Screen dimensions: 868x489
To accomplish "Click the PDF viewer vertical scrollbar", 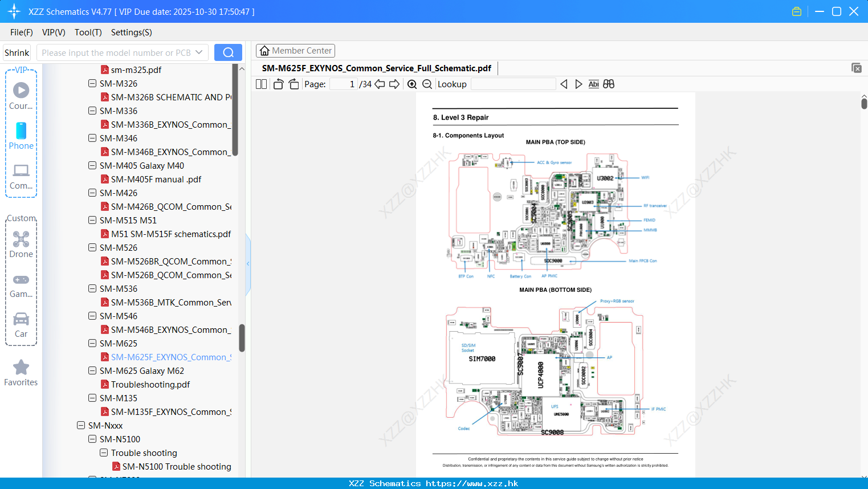I will 864,103.
